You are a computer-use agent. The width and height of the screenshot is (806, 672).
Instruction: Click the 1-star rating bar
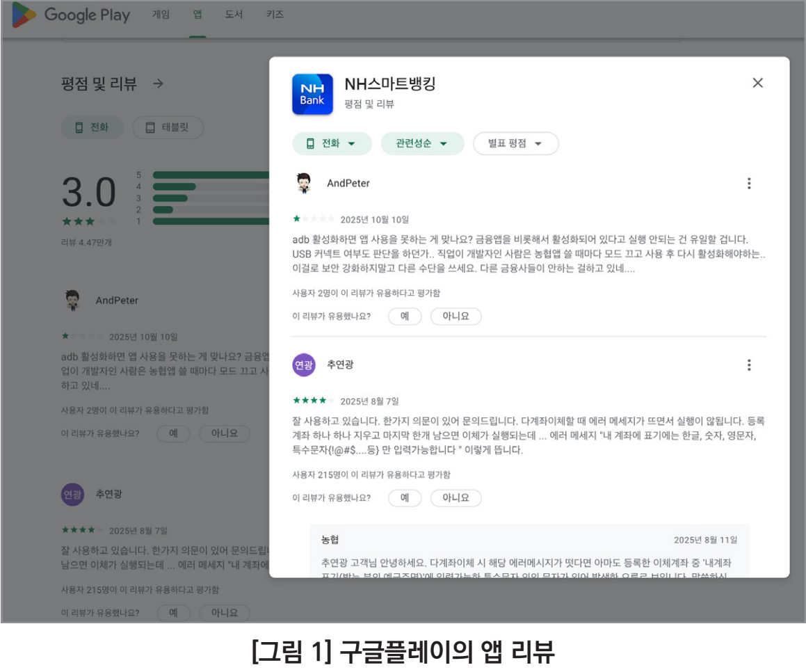point(211,222)
